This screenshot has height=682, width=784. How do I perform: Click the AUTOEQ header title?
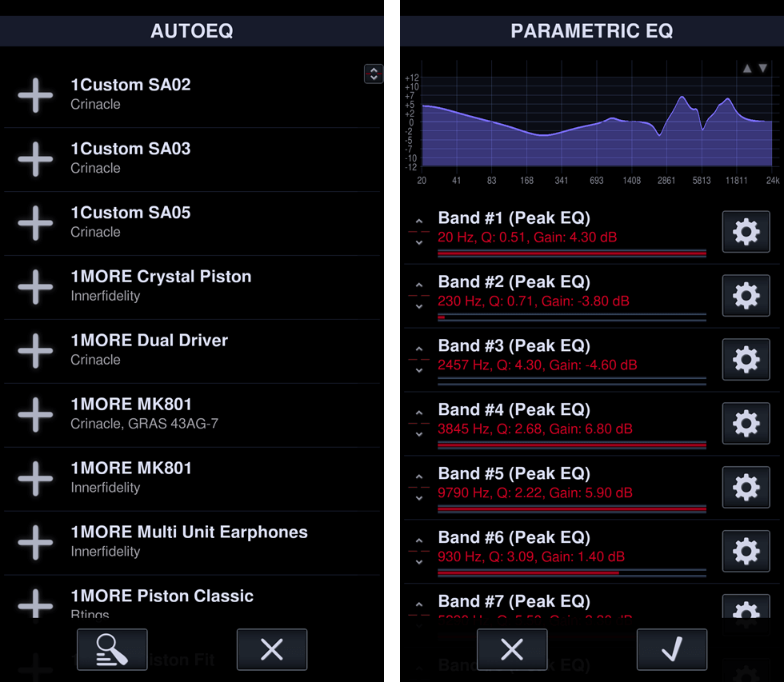tap(192, 31)
